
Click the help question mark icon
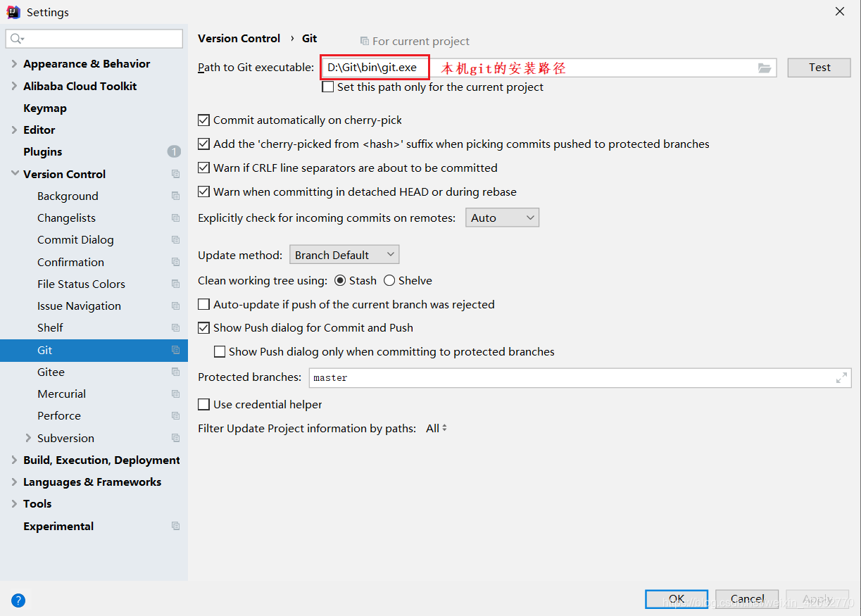click(x=18, y=601)
